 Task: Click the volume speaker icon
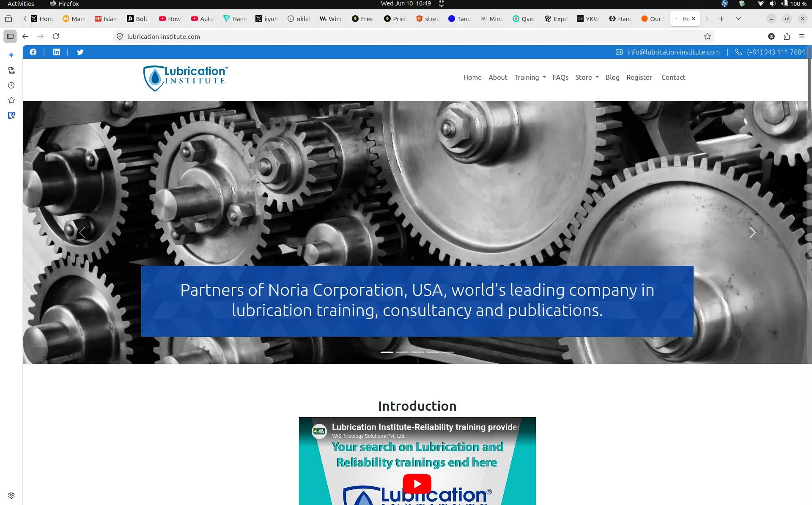(772, 4)
